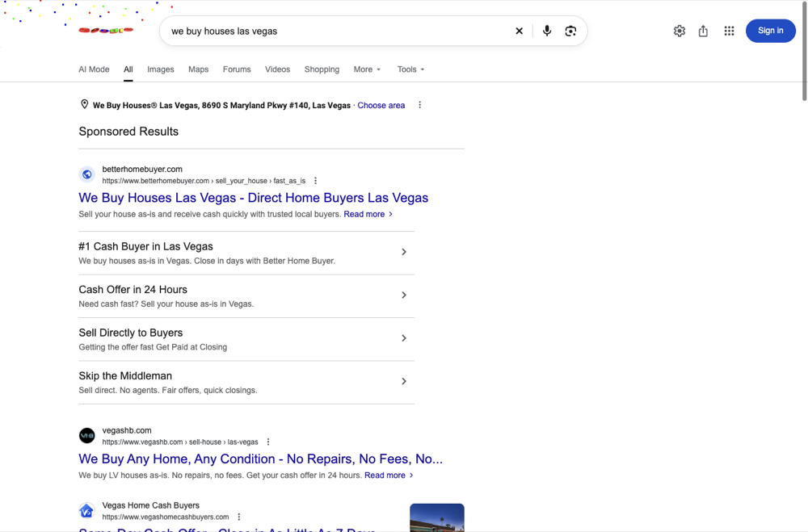Open the Google apps grid
The height and width of the screenshot is (532, 808).
click(729, 31)
